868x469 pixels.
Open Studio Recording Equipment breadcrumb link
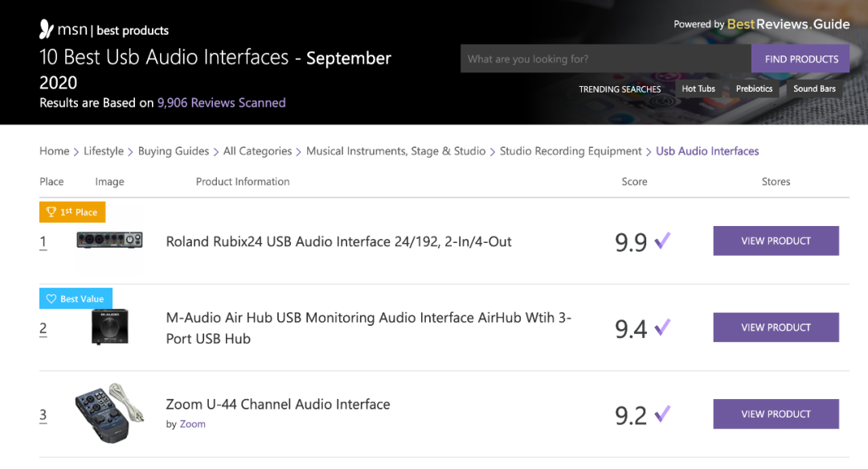tap(571, 150)
